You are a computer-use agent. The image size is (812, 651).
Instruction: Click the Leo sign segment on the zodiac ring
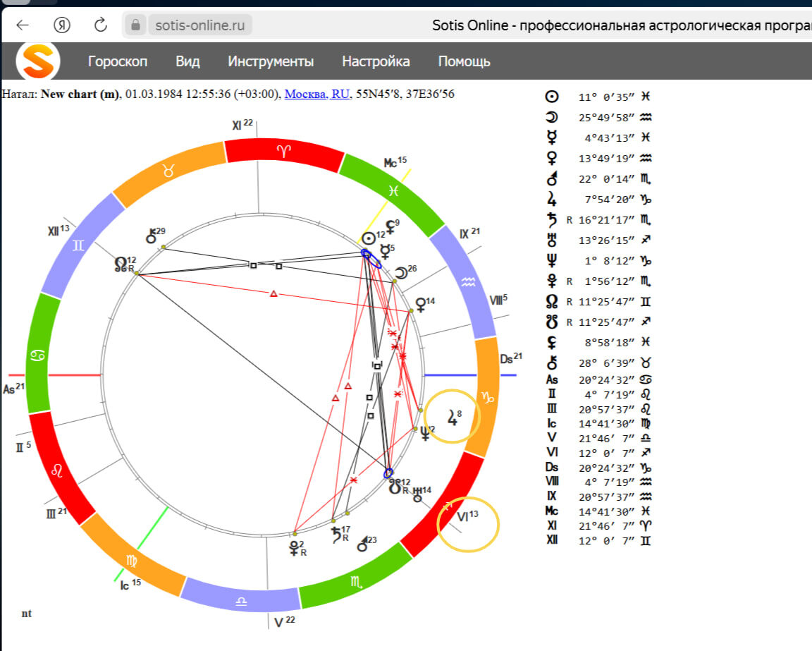57,471
